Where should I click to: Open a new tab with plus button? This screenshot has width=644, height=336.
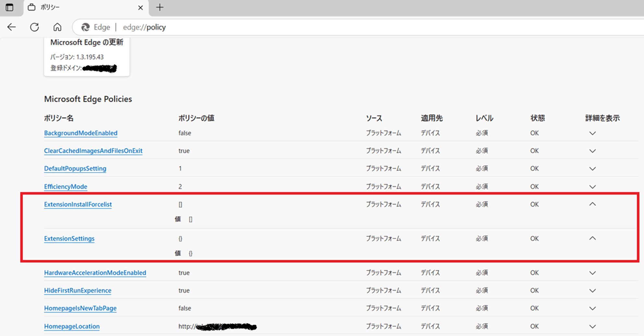(x=160, y=7)
